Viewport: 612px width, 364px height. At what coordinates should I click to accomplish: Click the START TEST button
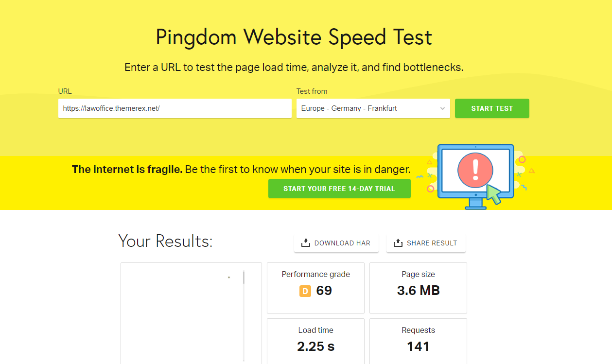pyautogui.click(x=492, y=108)
